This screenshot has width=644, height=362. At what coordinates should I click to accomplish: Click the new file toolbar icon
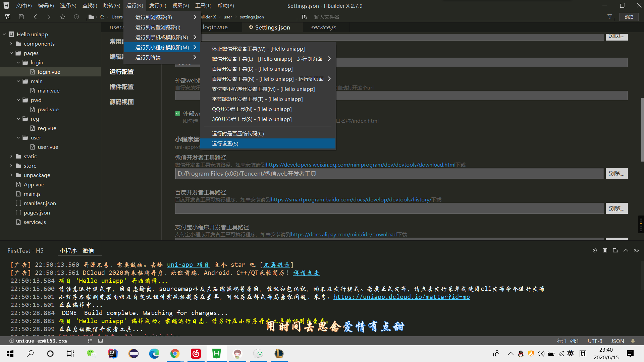(8, 17)
